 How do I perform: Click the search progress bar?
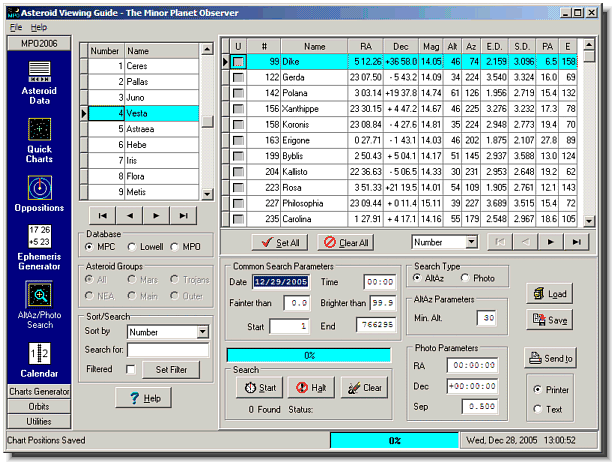click(309, 355)
